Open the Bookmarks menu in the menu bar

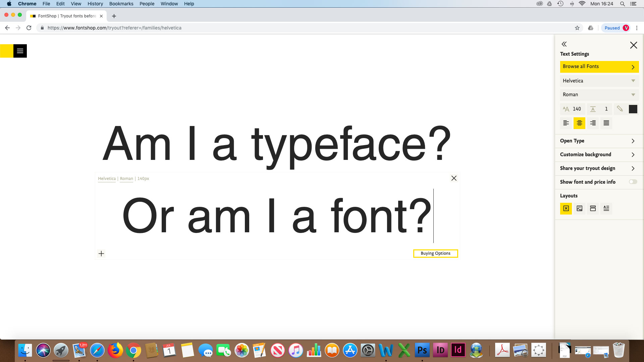click(x=121, y=4)
